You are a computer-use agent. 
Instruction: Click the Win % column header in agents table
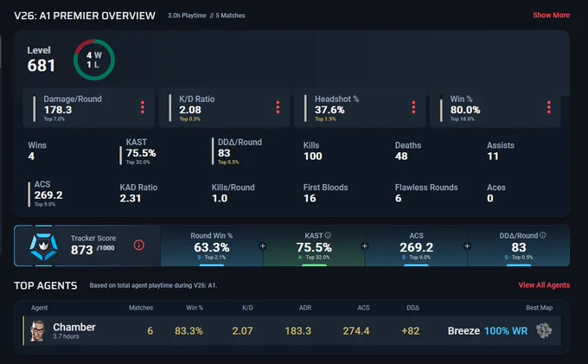point(195,308)
